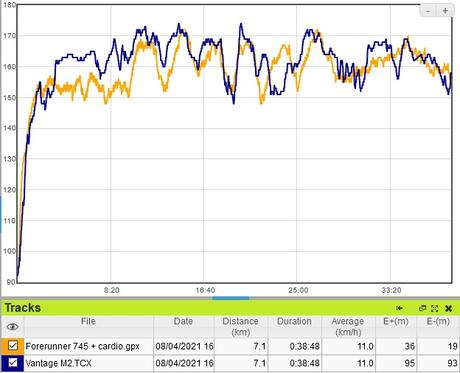Collapse the Tracks panel with arrow icon
This screenshot has width=460, height=373.
point(399,308)
